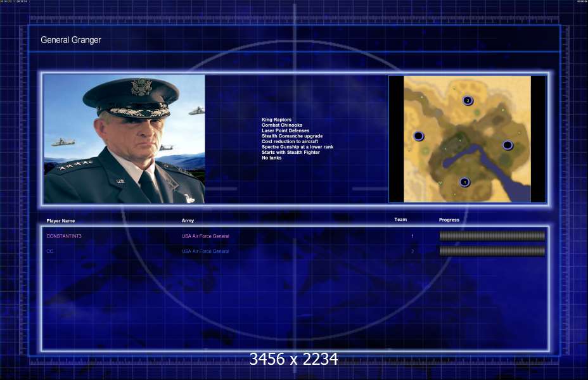Click the desert map preview image

467,139
